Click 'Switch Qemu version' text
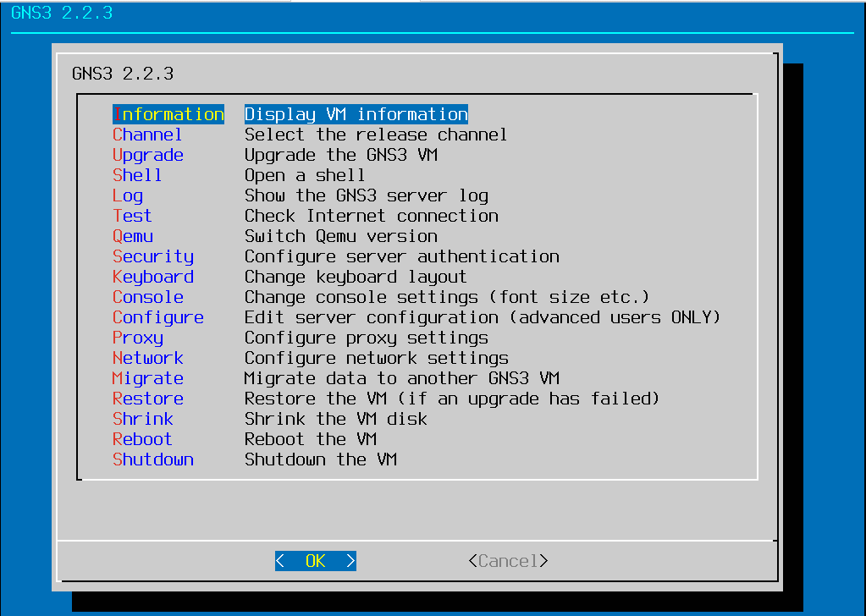The height and width of the screenshot is (616, 866). tap(341, 236)
